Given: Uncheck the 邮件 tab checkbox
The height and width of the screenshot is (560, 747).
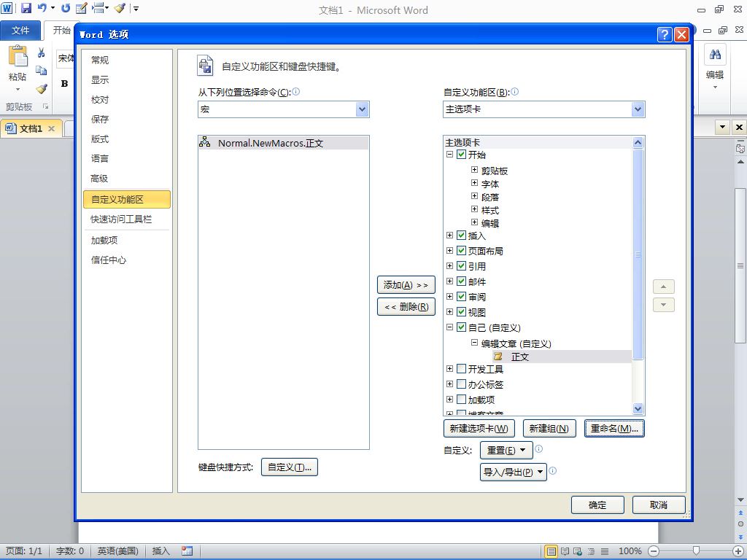Looking at the screenshot, I should point(461,281).
